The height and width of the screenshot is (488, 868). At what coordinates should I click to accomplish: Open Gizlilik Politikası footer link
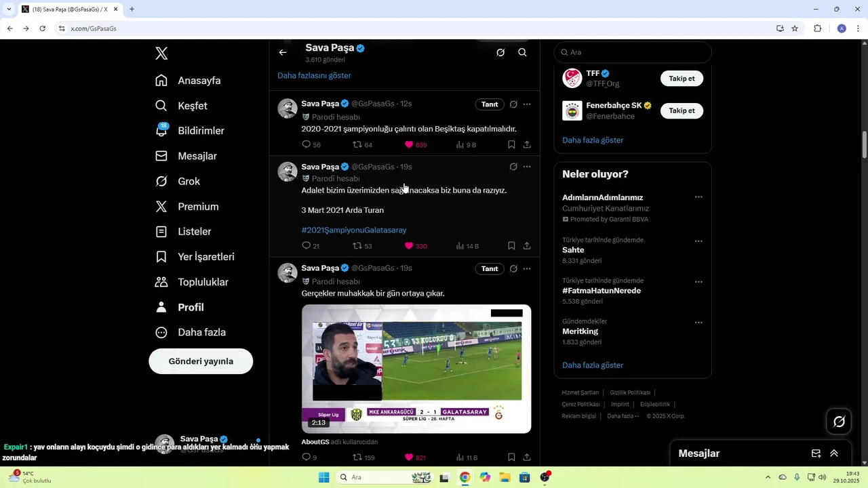(630, 392)
